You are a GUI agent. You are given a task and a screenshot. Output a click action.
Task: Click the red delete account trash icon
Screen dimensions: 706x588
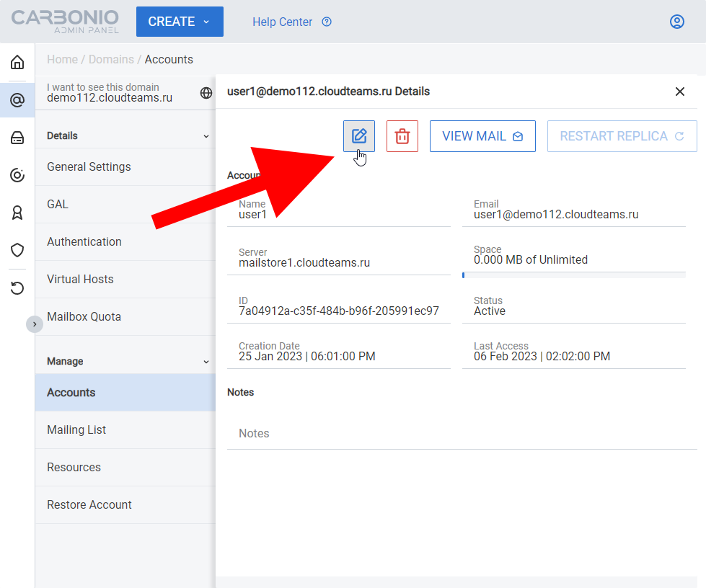click(402, 136)
